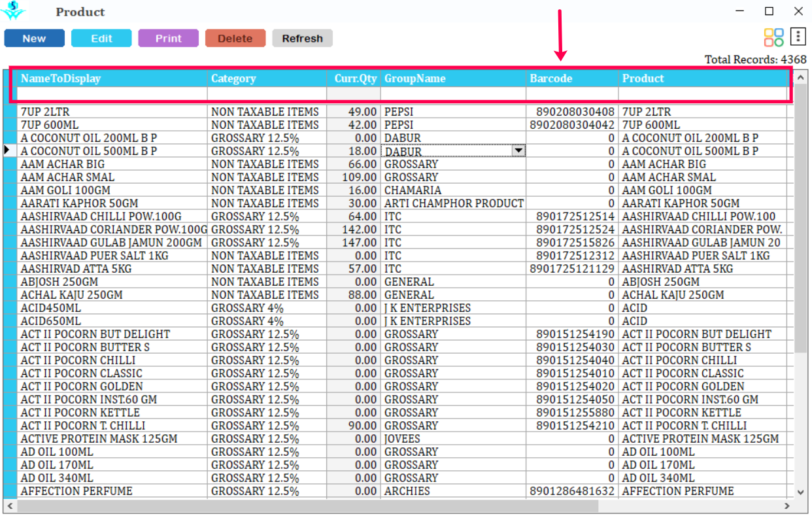The image size is (812, 516).
Task: Click the Delete button
Action: [235, 39]
